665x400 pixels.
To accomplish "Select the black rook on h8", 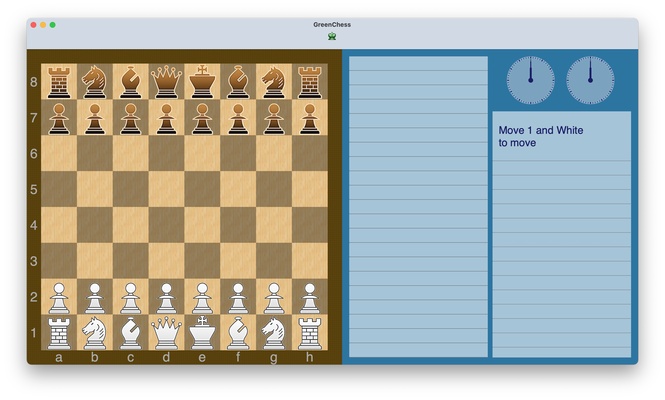I will (310, 82).
